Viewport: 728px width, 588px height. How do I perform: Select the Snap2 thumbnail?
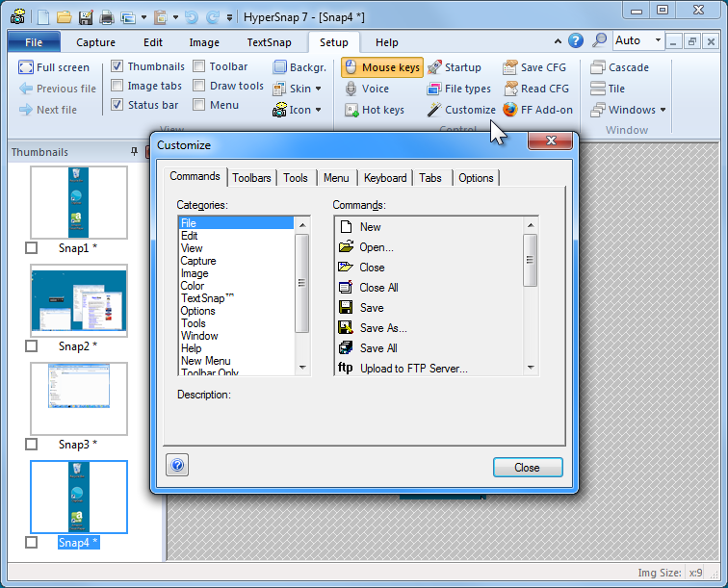(78, 301)
